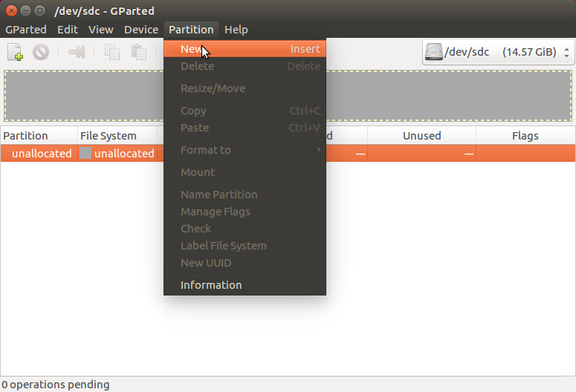The image size is (576, 392).
Task: Open the Help menu
Action: click(x=236, y=30)
